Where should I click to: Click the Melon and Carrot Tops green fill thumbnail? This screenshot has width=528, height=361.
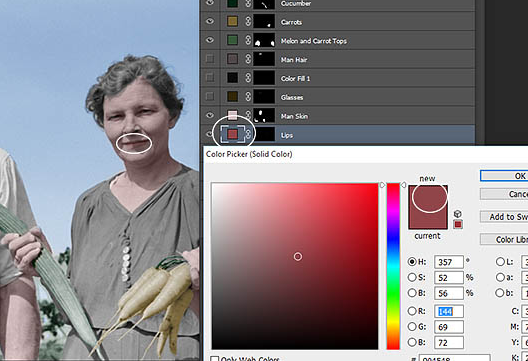(232, 40)
